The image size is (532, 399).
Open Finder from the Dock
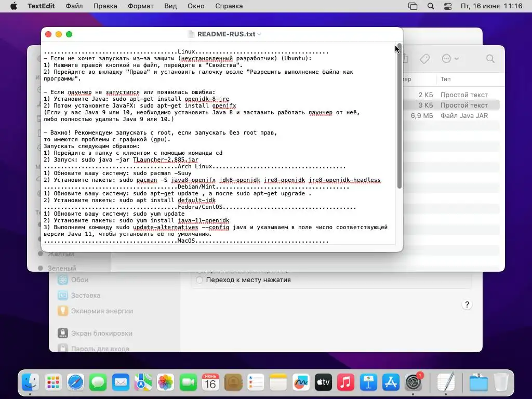coord(31,383)
